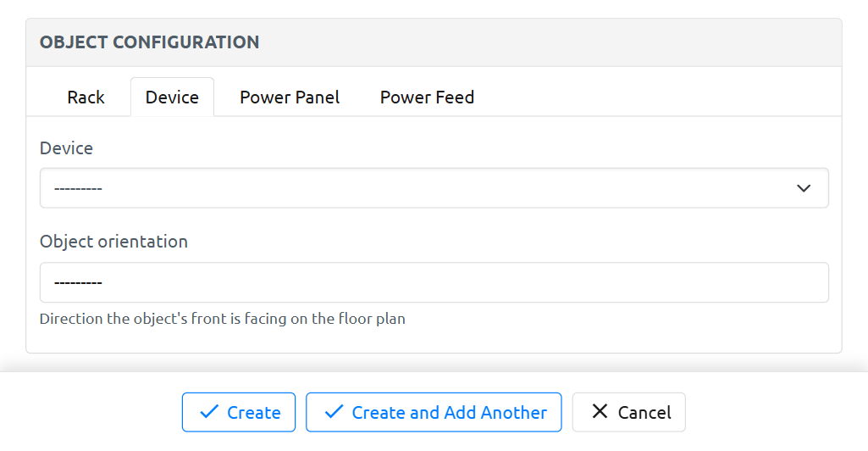This screenshot has height=451, width=868.
Task: Expand the Device dropdown chevron arrow
Action: pyautogui.click(x=804, y=188)
